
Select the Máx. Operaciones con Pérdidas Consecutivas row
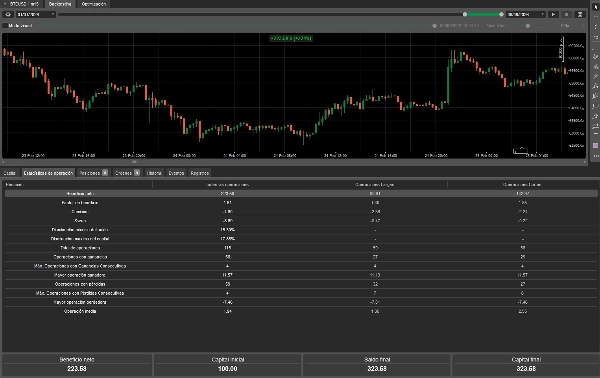click(x=301, y=293)
